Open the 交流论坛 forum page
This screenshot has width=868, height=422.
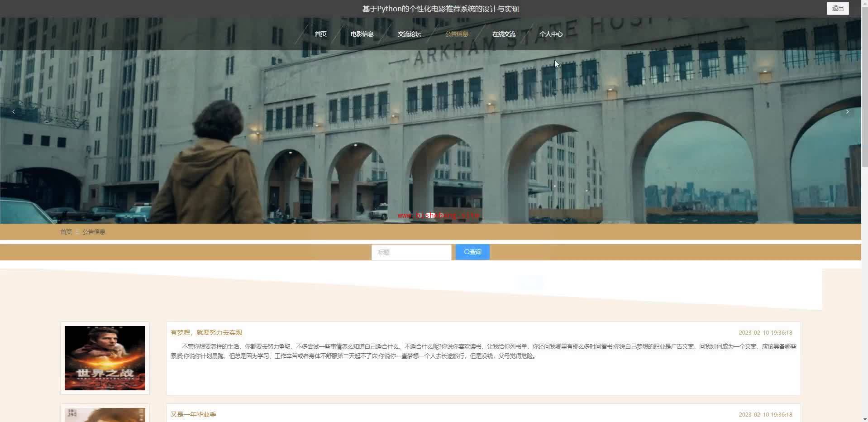[x=409, y=34]
